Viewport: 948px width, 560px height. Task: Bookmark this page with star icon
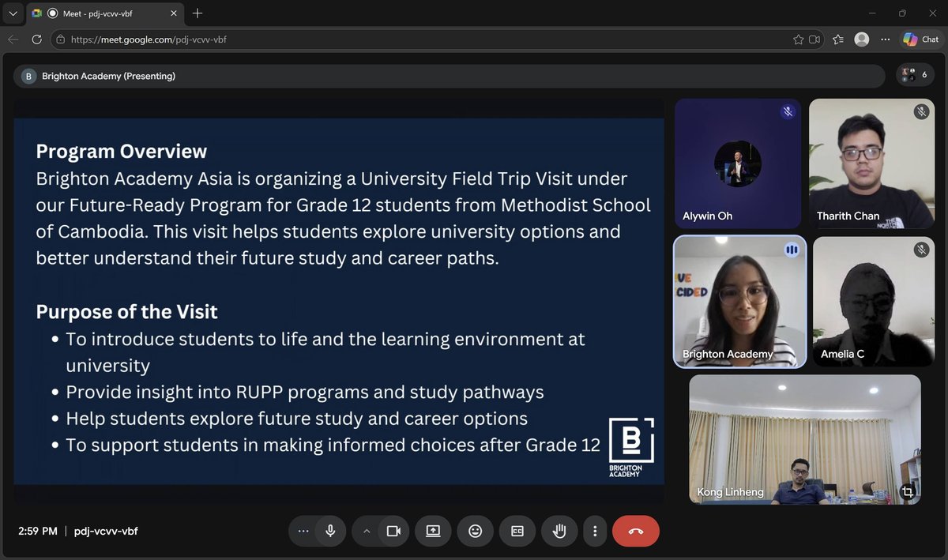[798, 39]
